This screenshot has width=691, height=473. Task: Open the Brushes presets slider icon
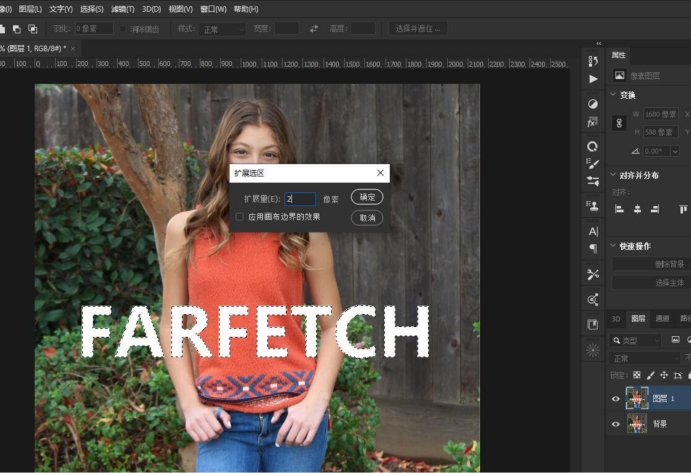(x=593, y=181)
